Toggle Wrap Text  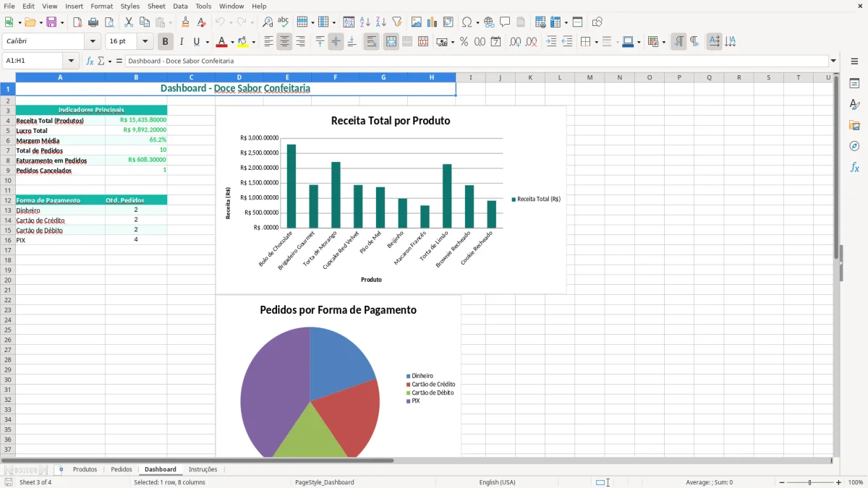[371, 42]
